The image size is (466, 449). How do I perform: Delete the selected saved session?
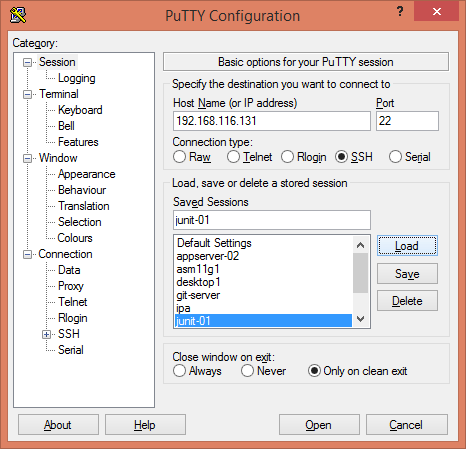pos(407,301)
